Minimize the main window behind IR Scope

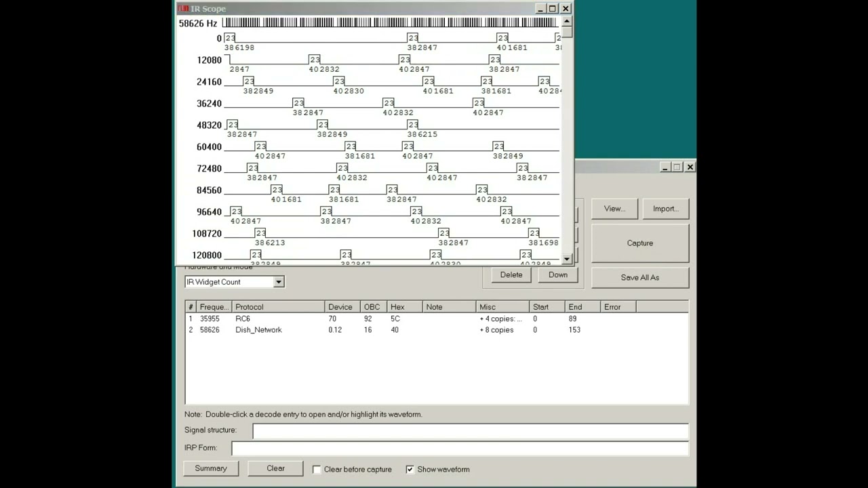[665, 167]
